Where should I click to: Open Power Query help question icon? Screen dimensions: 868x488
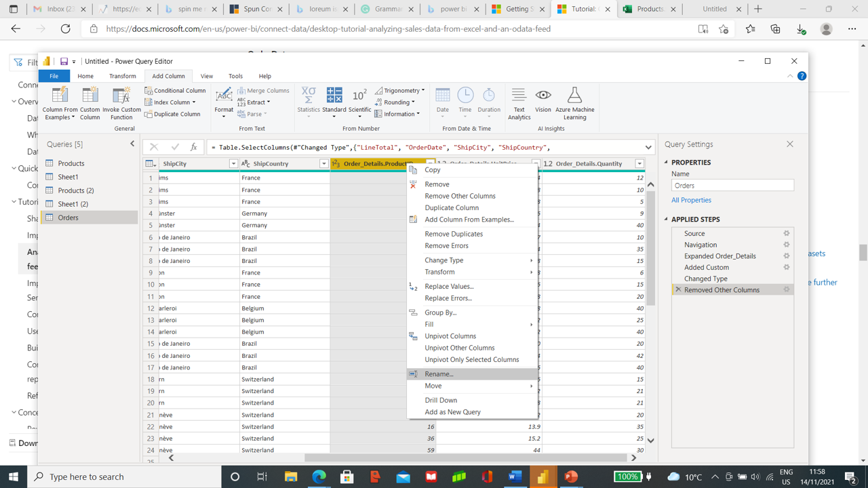(802, 76)
